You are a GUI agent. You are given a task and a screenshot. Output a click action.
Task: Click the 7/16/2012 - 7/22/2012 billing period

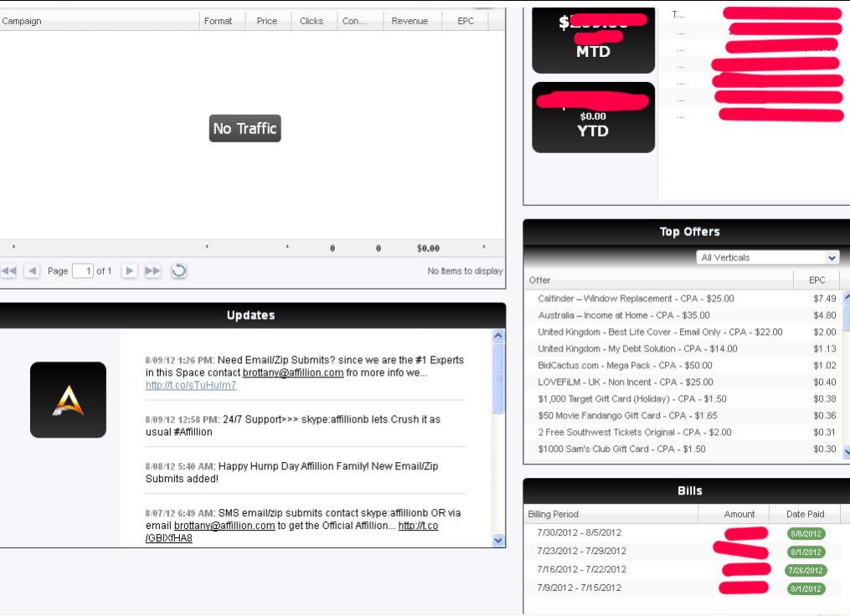pos(581,569)
